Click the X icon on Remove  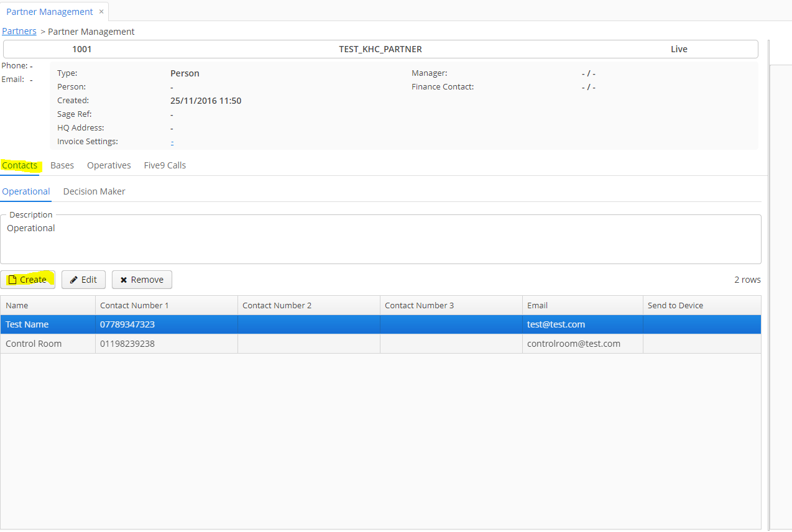point(124,280)
